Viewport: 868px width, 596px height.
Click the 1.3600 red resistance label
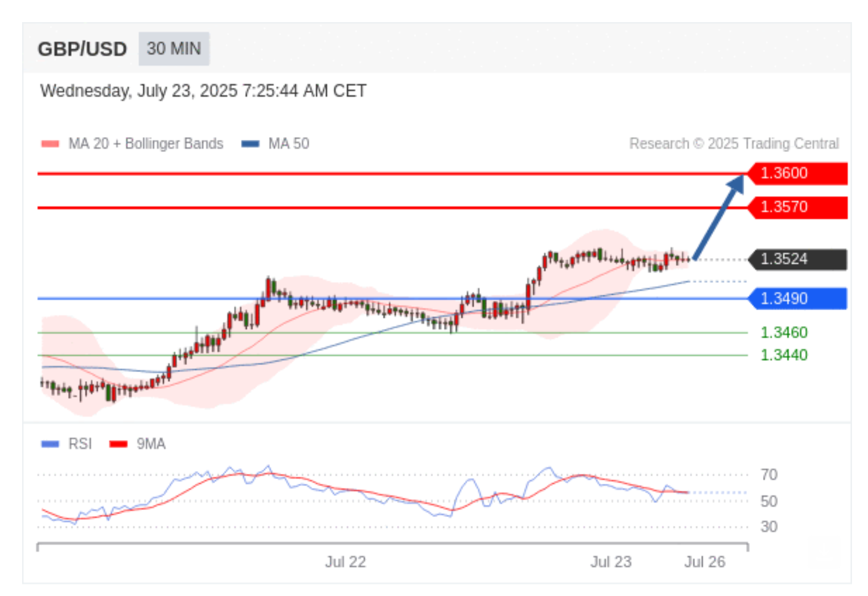pos(797,173)
